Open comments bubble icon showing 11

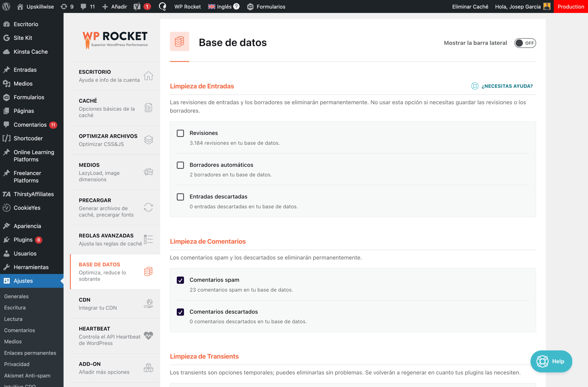point(84,7)
